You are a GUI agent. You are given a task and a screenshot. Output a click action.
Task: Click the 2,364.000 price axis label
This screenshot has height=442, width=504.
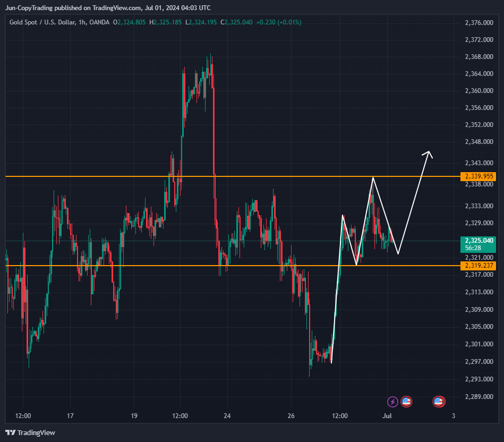click(x=479, y=74)
